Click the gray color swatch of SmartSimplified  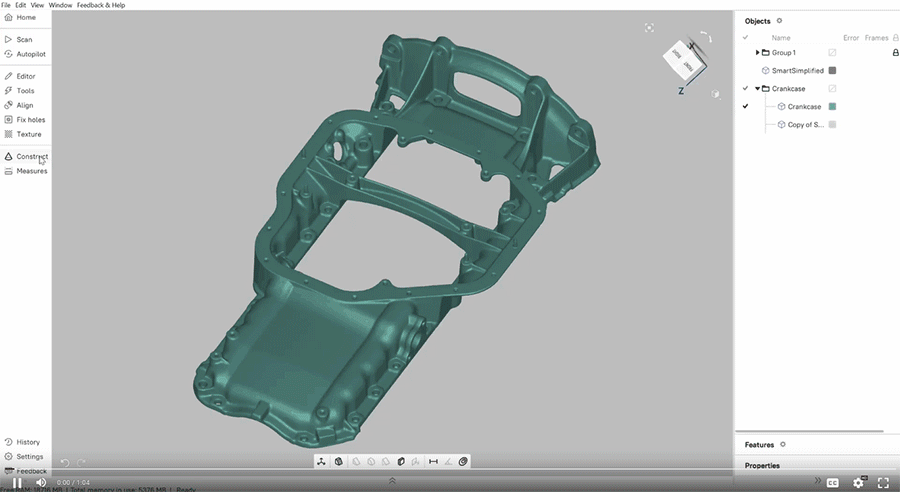click(x=832, y=71)
